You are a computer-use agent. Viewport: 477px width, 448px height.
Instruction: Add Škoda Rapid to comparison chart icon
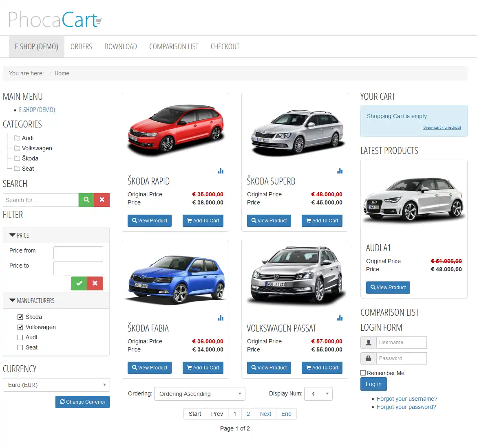pyautogui.click(x=221, y=171)
